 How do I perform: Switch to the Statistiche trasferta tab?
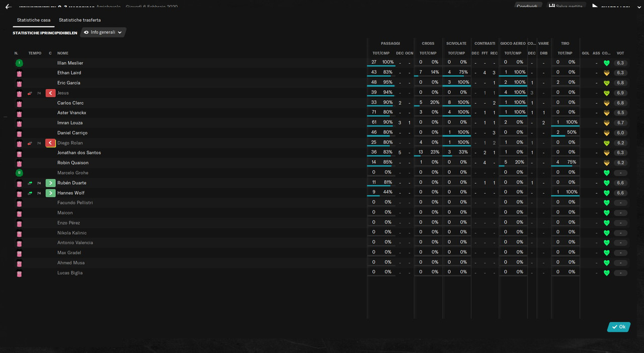point(80,20)
